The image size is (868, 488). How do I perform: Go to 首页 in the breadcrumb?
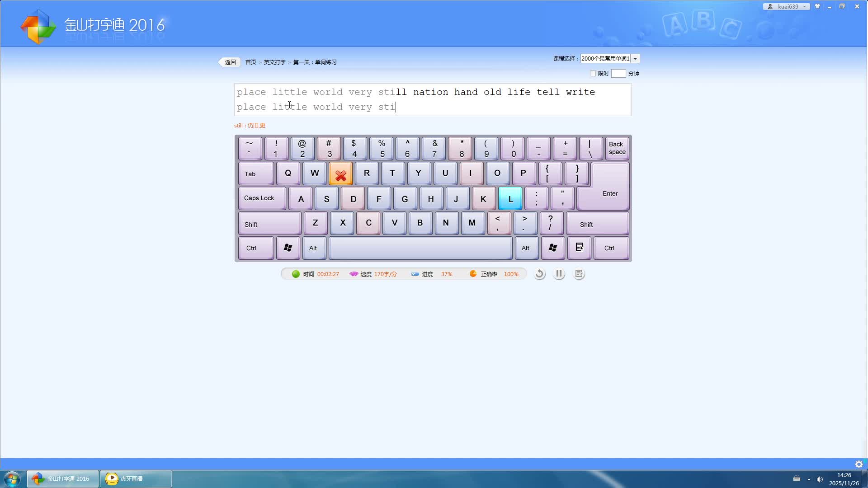pos(250,62)
